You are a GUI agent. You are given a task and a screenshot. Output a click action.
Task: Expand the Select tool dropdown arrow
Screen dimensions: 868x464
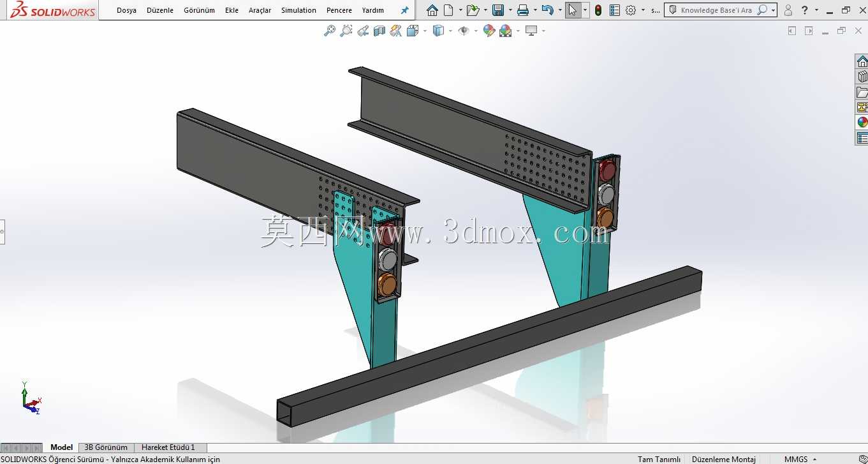(585, 10)
